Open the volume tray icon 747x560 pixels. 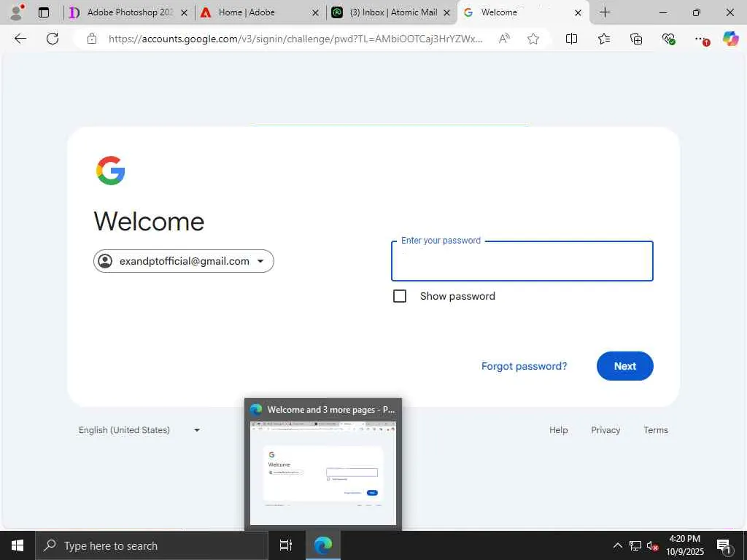pos(652,546)
